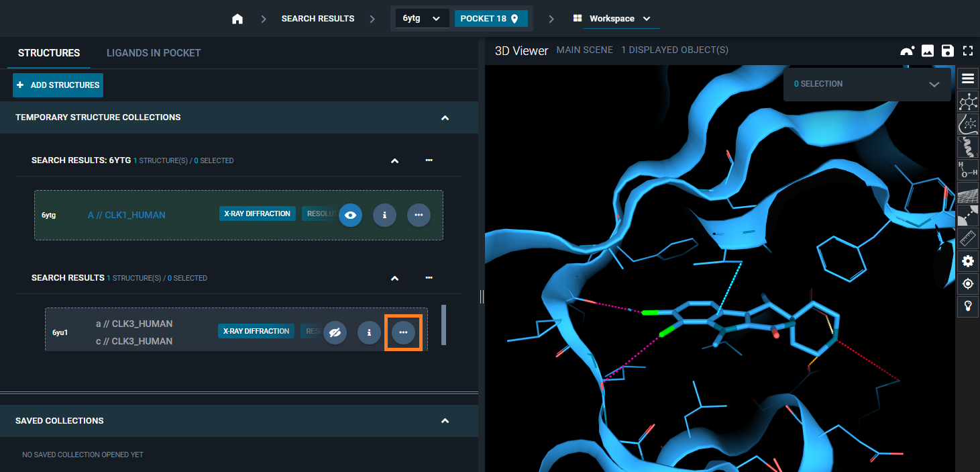The image size is (980, 472).
Task: Collapse Temporary Structure Collections section
Action: tap(444, 117)
